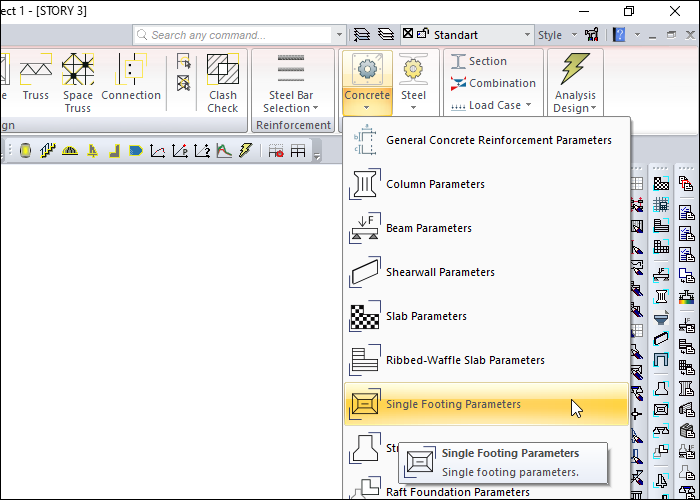This screenshot has width=700, height=500.
Task: Click the yellow cylinder icon in small toolbar
Action: (25, 150)
